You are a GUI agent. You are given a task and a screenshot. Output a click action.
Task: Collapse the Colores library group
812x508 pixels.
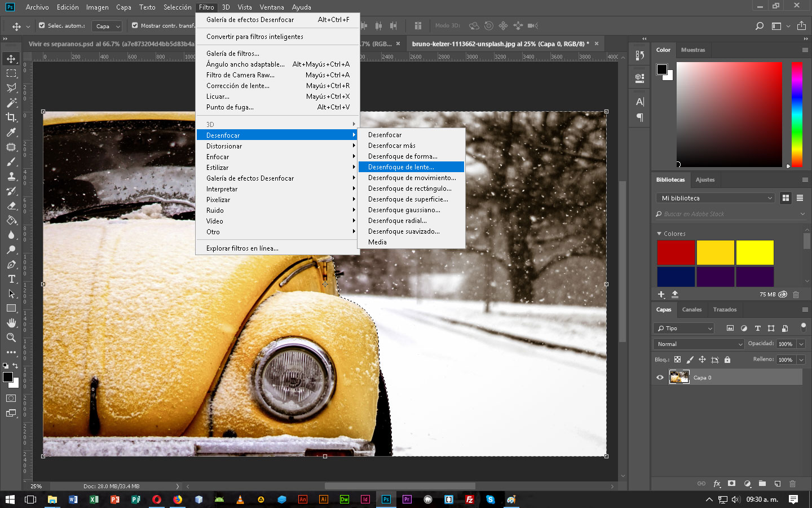[x=659, y=234]
